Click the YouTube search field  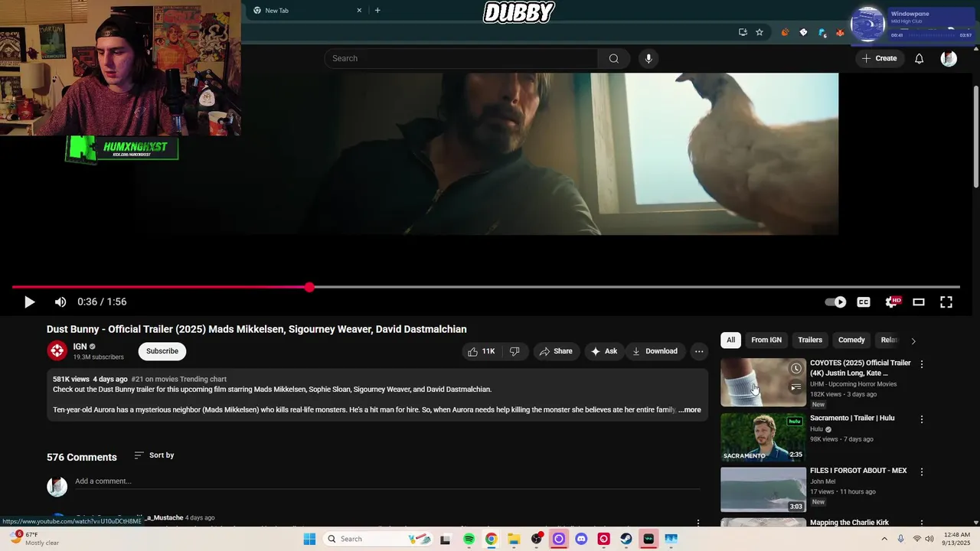pos(461,58)
